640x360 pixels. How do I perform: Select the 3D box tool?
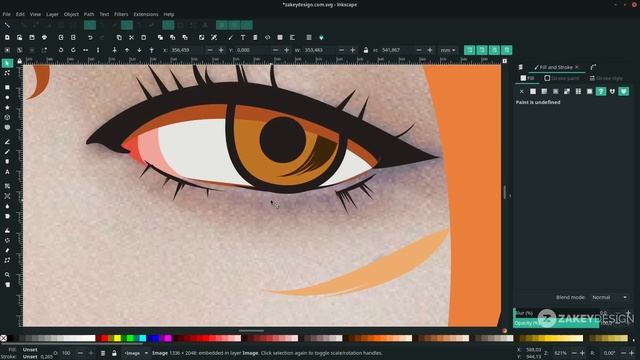7,117
